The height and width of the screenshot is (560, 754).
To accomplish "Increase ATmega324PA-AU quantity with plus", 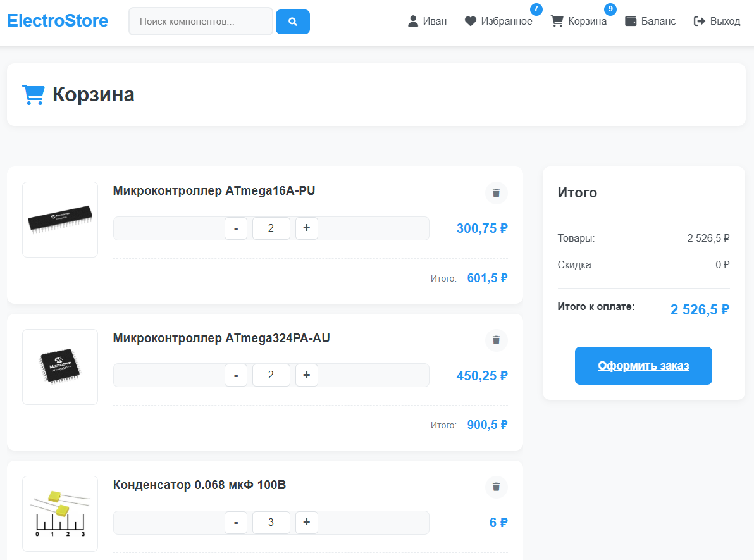I will click(x=306, y=375).
